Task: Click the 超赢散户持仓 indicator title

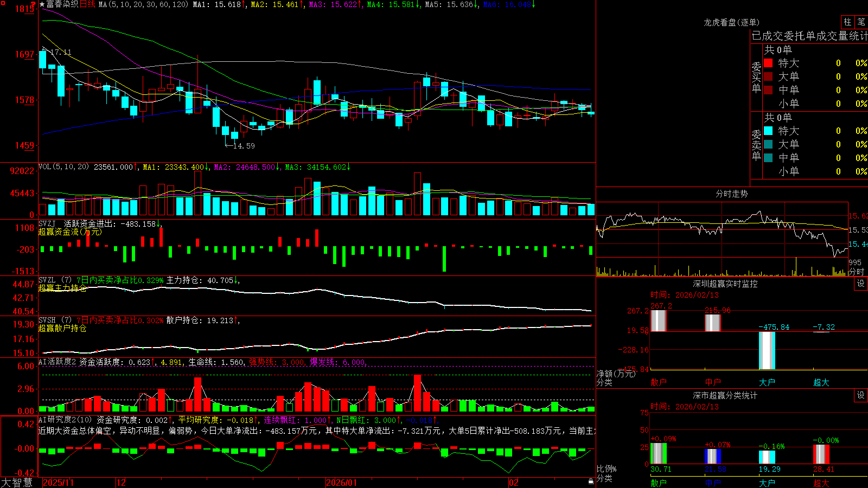Action: pos(62,328)
